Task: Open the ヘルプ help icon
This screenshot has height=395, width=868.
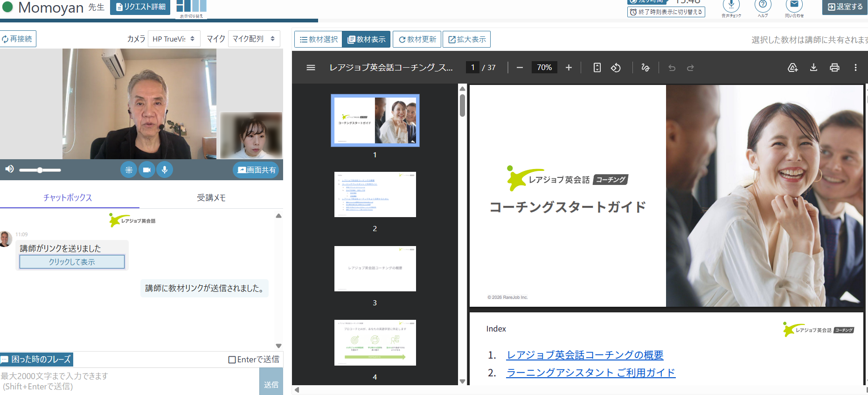Action: click(763, 8)
